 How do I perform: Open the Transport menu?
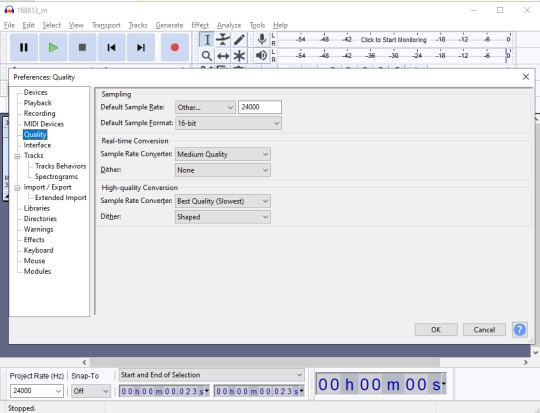tap(106, 25)
